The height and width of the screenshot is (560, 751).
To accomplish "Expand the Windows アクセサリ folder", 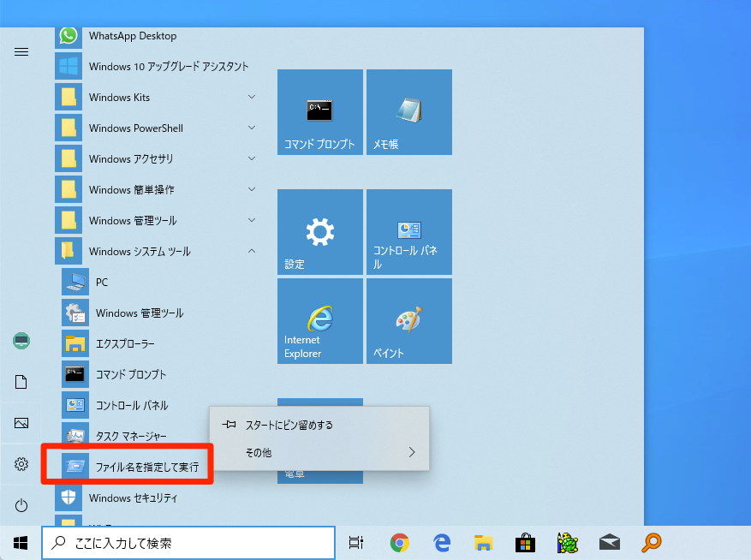I will point(157,158).
